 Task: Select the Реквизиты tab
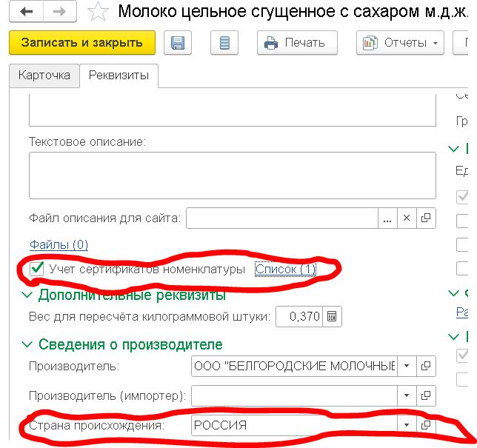pos(119,76)
